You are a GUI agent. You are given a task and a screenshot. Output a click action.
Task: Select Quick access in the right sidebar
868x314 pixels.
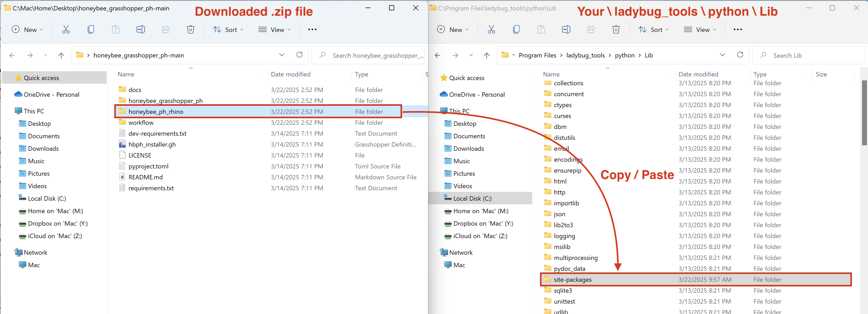tap(467, 77)
